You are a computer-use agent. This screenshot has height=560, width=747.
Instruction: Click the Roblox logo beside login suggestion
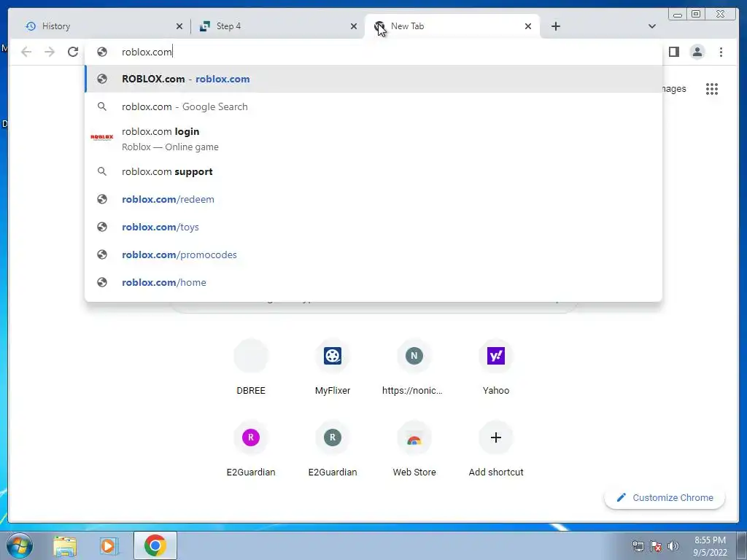pos(102,137)
